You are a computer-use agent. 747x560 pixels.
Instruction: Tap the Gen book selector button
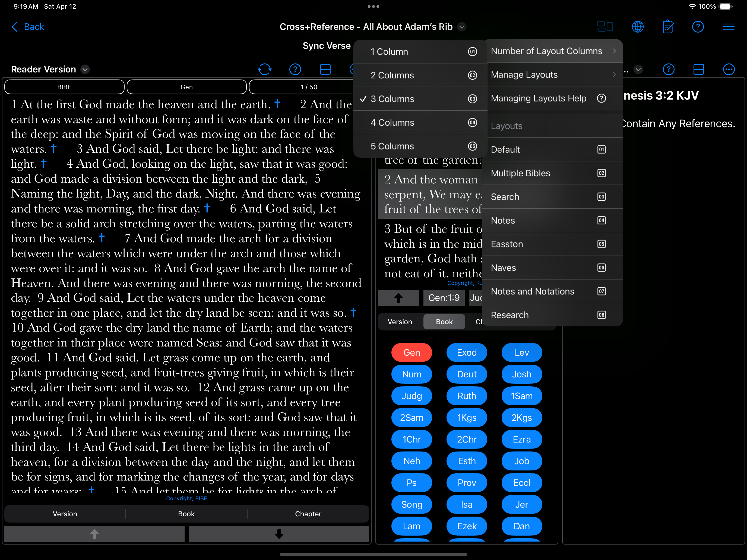(x=186, y=87)
